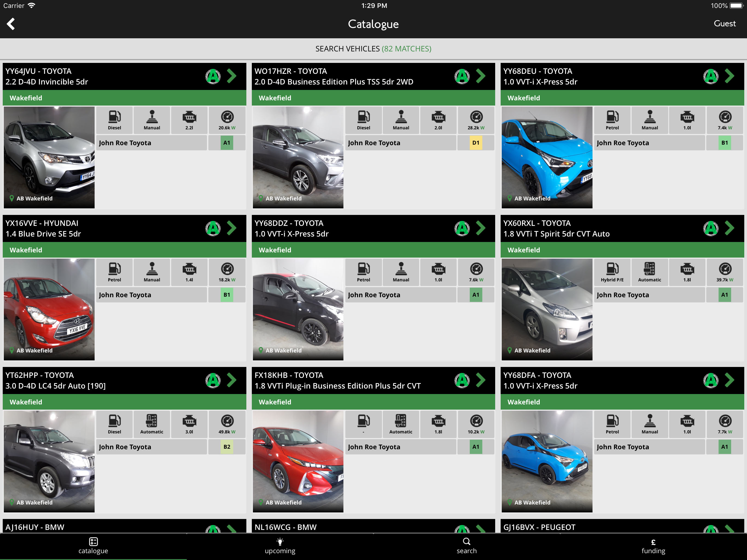747x560 pixels.
Task: Tap the green A badge on YX16VVE
Action: [x=213, y=228]
